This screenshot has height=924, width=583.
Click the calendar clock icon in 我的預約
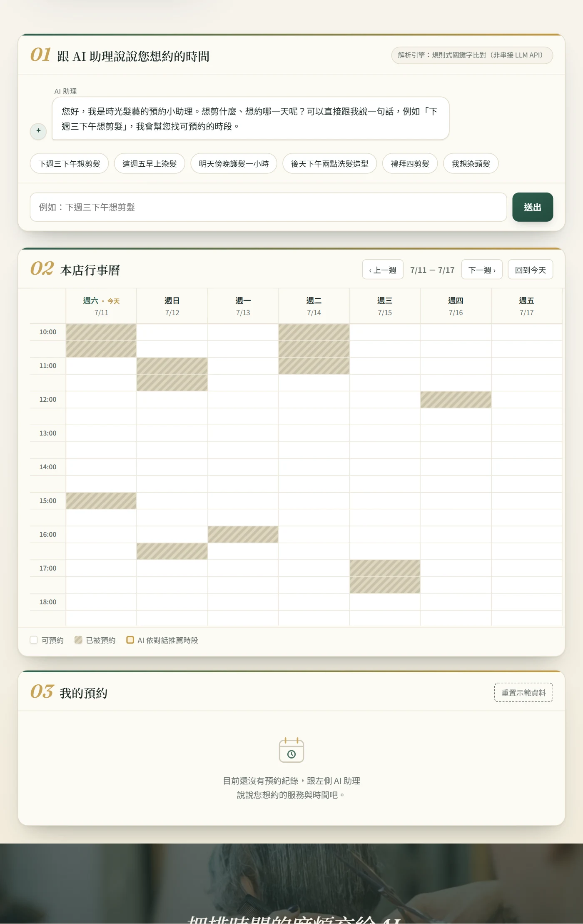(x=291, y=750)
